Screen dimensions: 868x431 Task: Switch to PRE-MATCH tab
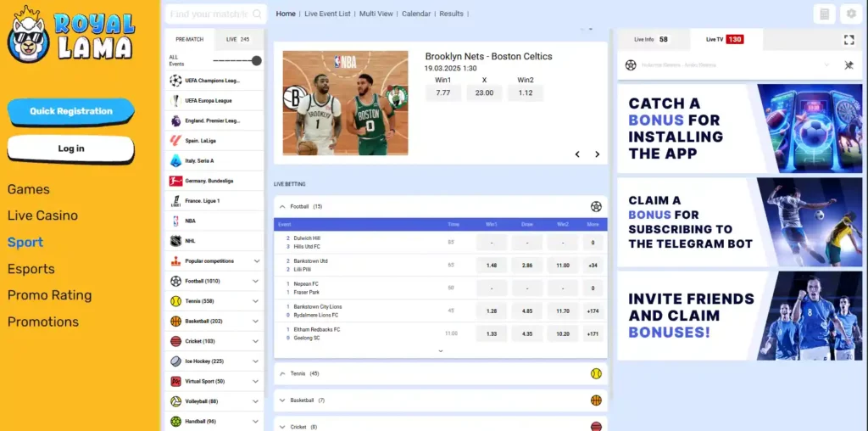tap(189, 39)
